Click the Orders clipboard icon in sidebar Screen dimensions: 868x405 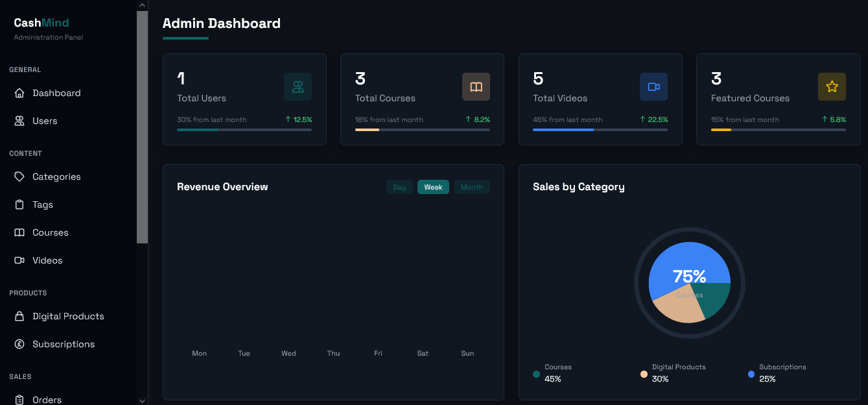[19, 400]
